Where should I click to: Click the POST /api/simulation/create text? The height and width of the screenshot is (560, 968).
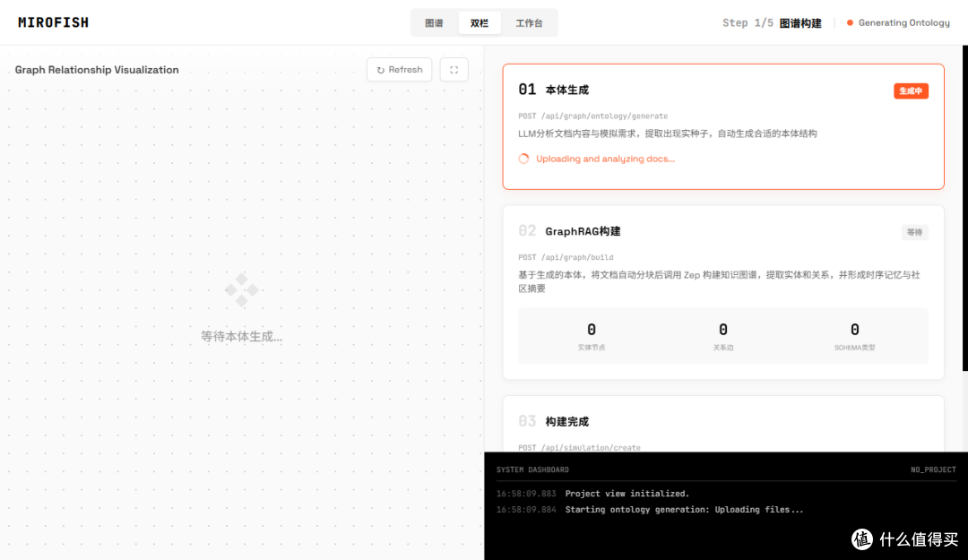coord(579,447)
